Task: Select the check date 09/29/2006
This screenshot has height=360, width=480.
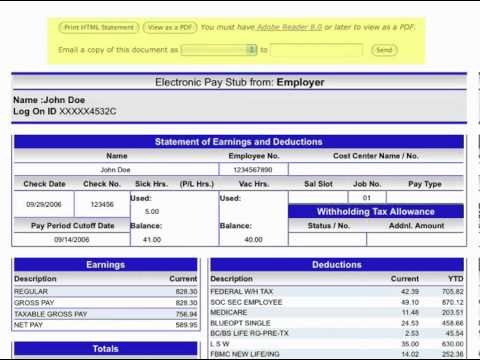Action: point(44,204)
